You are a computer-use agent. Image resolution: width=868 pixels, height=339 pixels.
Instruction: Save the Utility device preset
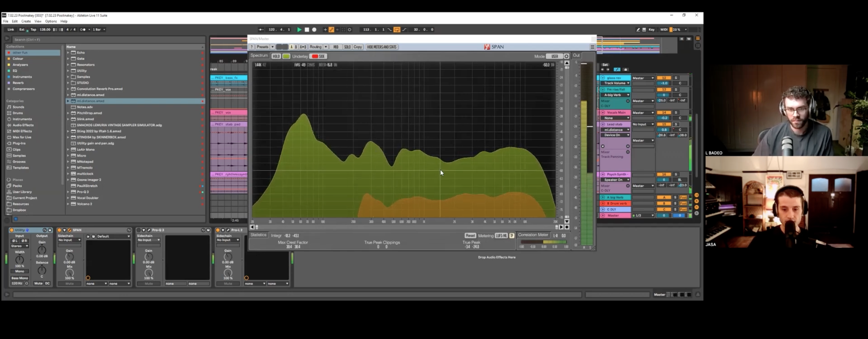coord(50,230)
